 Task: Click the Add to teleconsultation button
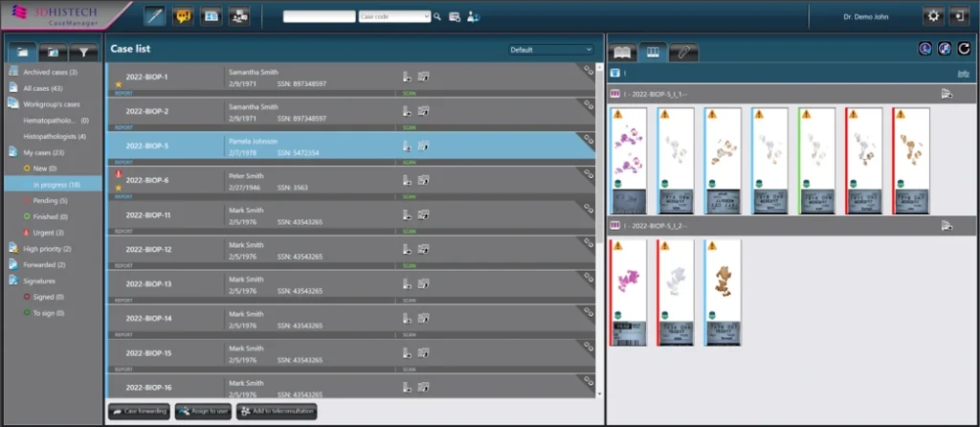coord(277,412)
